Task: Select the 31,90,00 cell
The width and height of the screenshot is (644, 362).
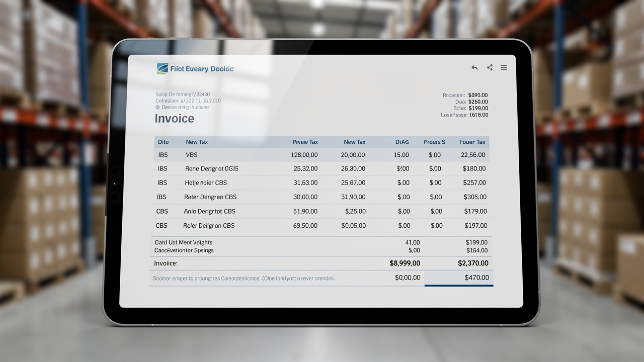Action: [353, 197]
